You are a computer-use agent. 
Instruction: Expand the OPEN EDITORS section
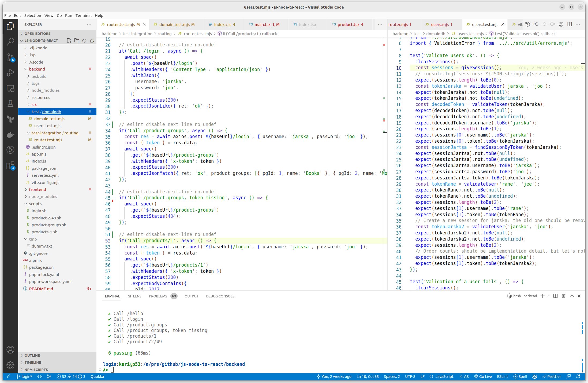pos(57,34)
